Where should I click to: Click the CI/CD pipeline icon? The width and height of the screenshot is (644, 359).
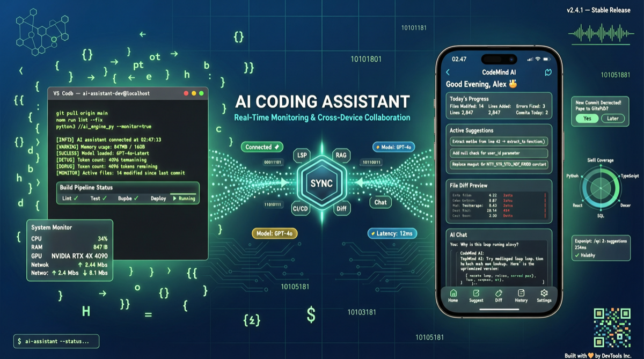[301, 209]
